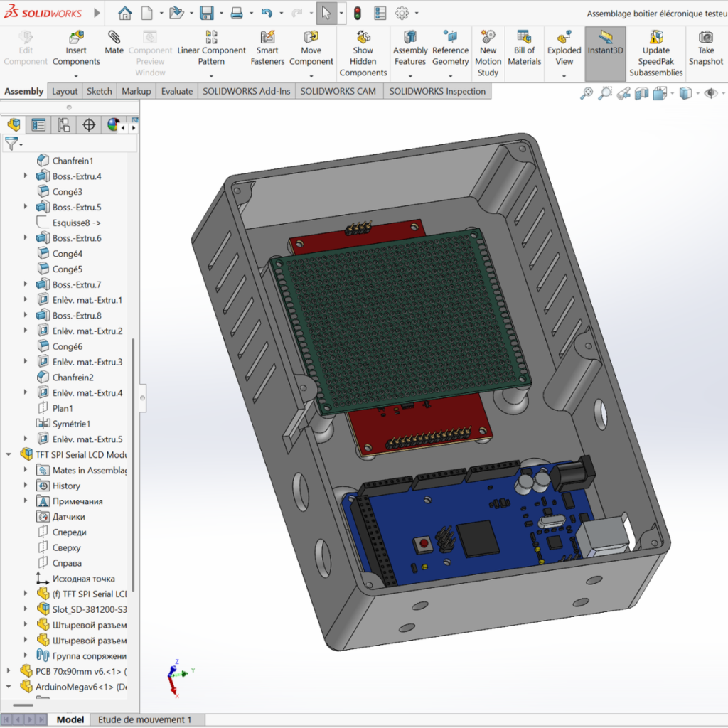The image size is (728, 728).
Task: Click the Mate tool
Action: tap(114, 43)
